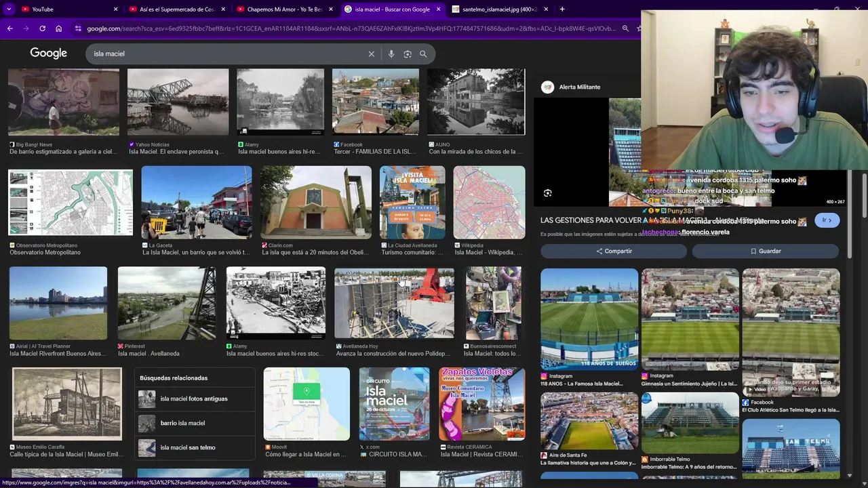Viewport: 868px width, 488px height.
Task: Click Yahoo Noticias caption El enclave peronista
Action: pyautogui.click(x=176, y=152)
